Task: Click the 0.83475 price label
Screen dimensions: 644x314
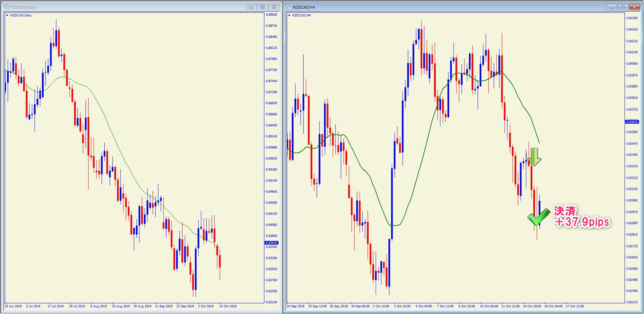Action: (x=632, y=143)
